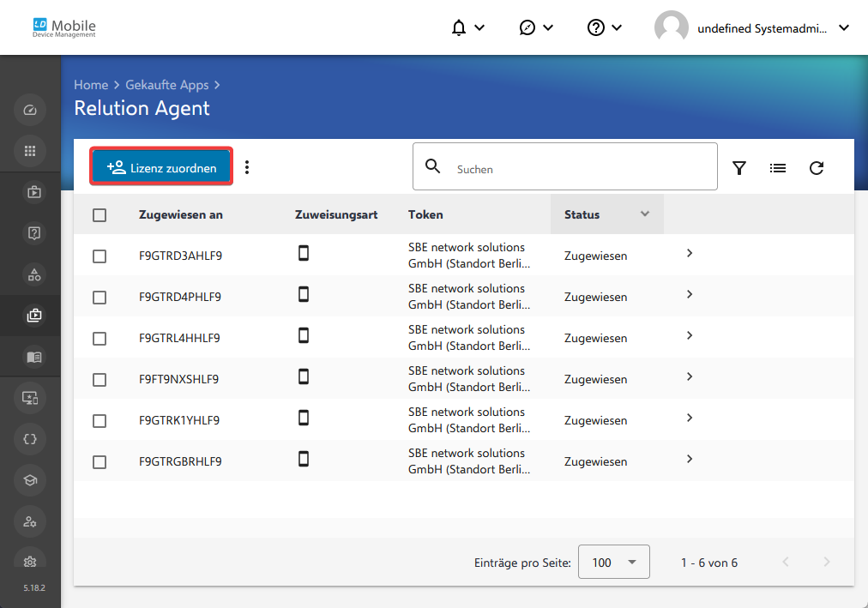Go to previous page arrow

pyautogui.click(x=786, y=562)
